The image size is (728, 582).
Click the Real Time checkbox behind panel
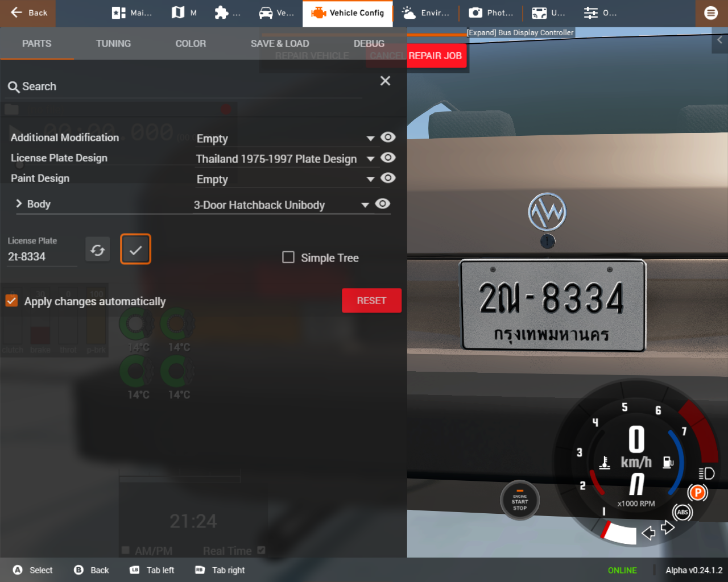[x=261, y=550]
